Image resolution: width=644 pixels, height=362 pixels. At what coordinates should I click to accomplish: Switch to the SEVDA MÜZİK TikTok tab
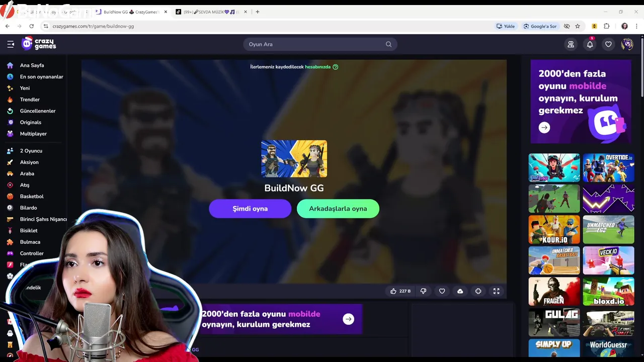[x=210, y=12]
